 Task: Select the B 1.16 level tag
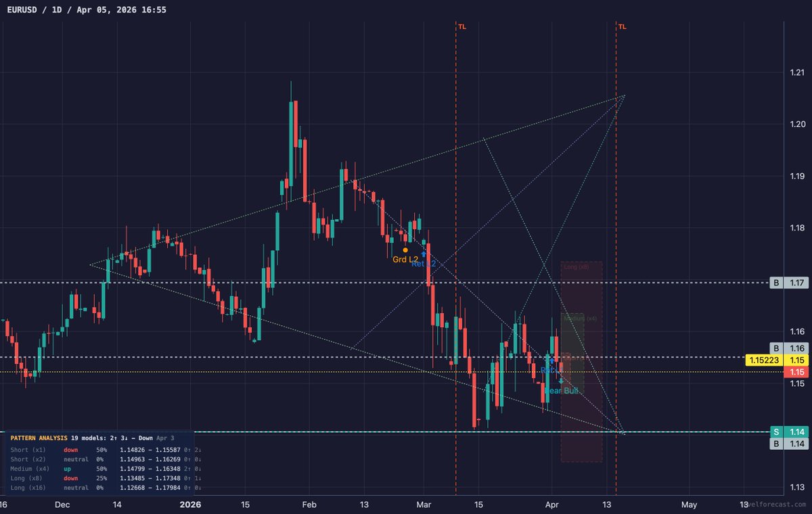coord(790,348)
